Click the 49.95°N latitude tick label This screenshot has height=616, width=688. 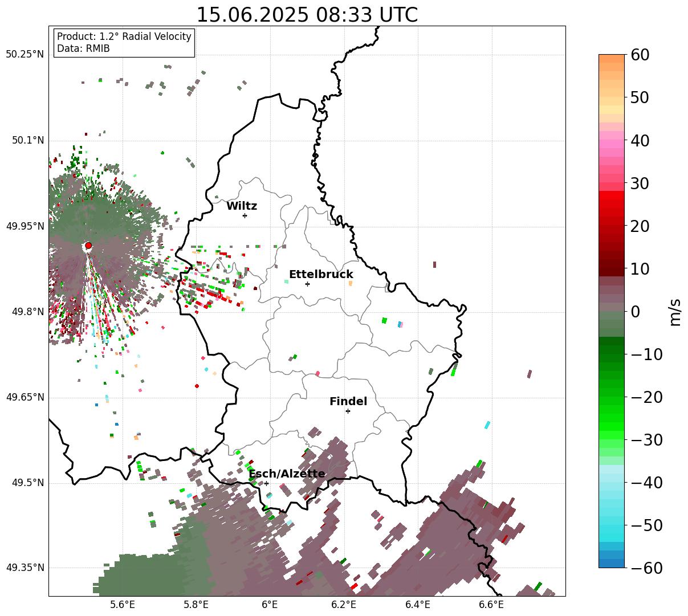(25, 226)
